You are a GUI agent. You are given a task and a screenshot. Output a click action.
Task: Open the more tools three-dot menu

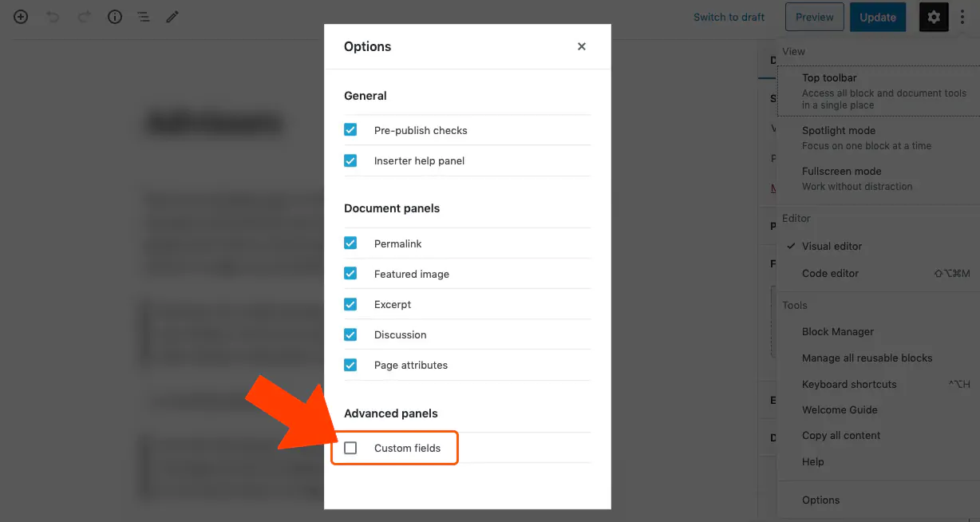point(963,17)
